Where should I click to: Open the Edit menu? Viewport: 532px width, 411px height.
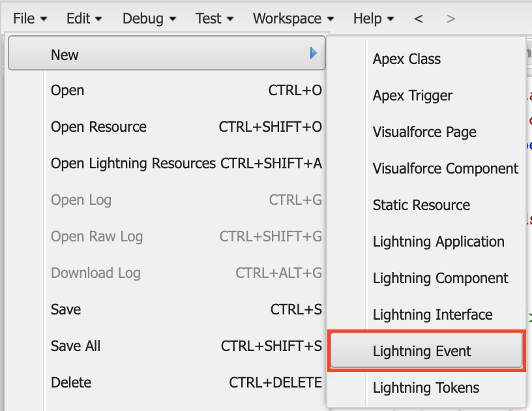(80, 18)
